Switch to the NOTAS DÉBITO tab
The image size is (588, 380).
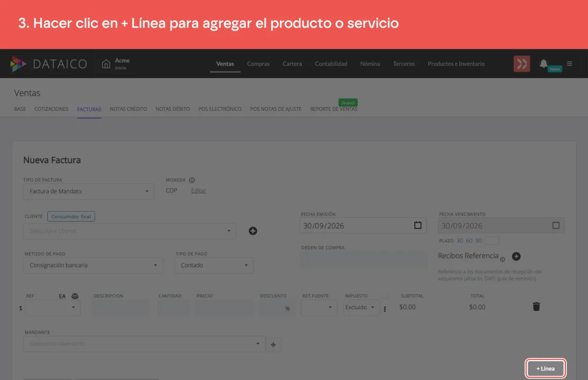pos(173,109)
